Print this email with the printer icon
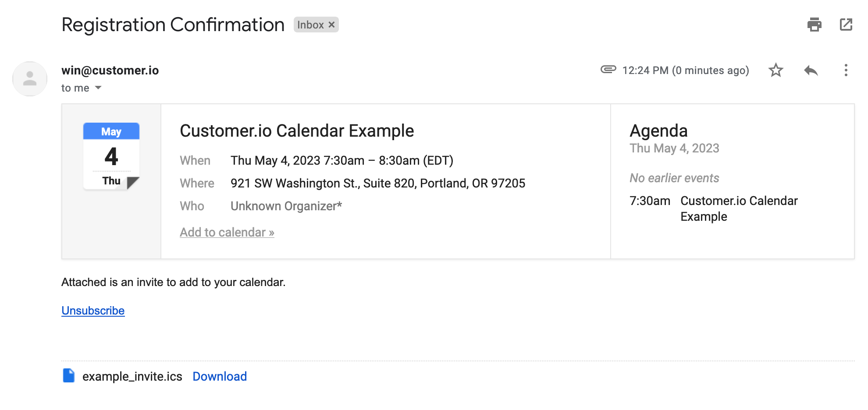The height and width of the screenshot is (410, 868). click(x=814, y=25)
